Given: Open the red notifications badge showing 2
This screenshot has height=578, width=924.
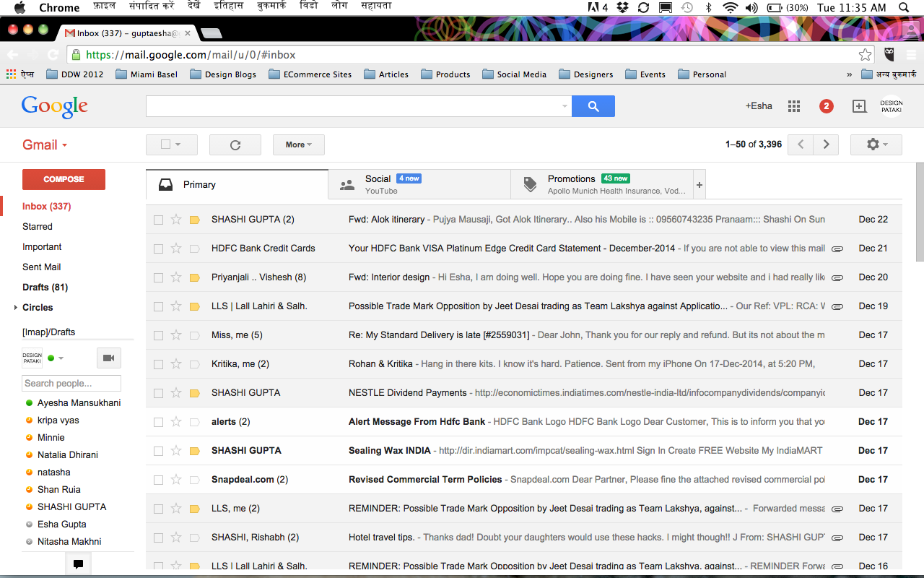Looking at the screenshot, I should pyautogui.click(x=827, y=106).
